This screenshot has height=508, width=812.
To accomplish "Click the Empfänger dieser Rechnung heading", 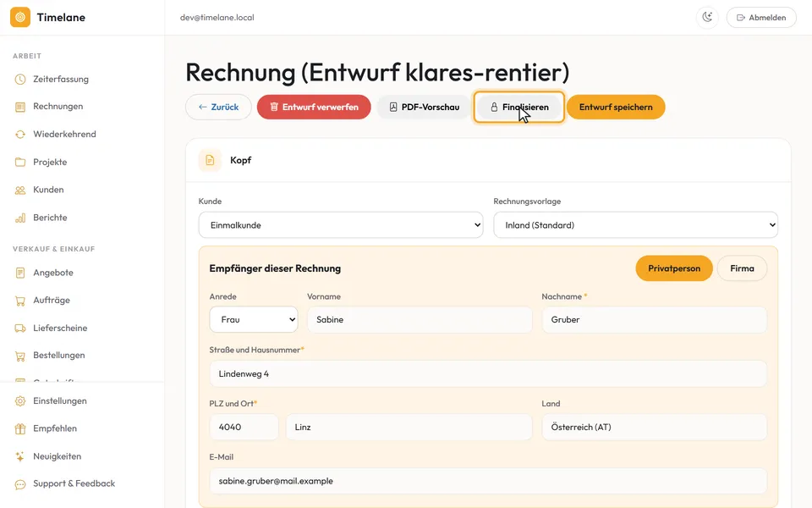I will tap(275, 268).
